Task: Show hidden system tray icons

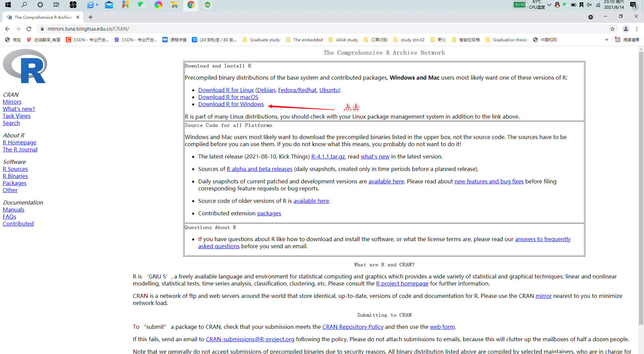Action: 549,5
